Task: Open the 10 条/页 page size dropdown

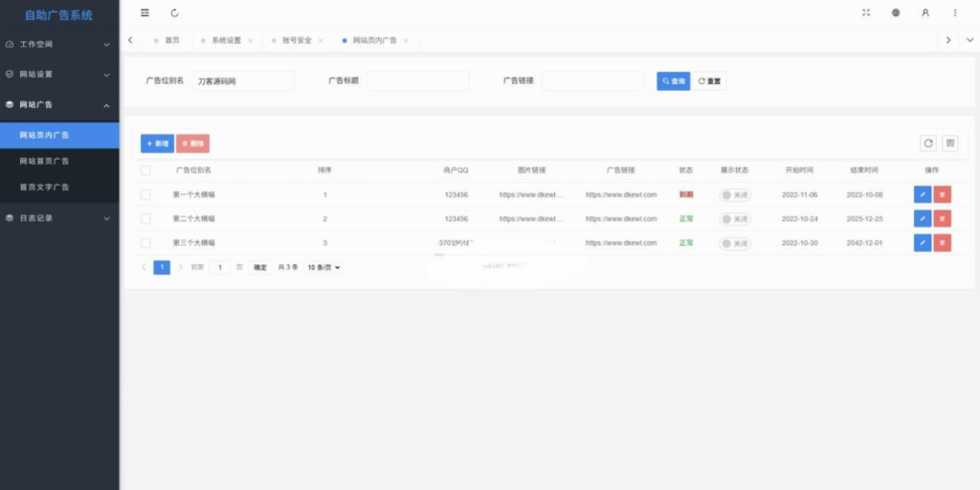Action: coord(323,268)
